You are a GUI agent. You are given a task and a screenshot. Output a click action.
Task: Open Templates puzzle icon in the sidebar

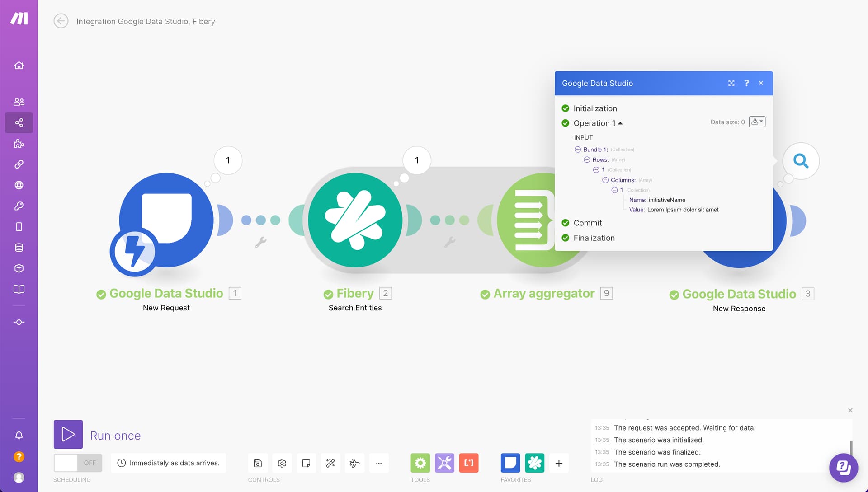(19, 144)
